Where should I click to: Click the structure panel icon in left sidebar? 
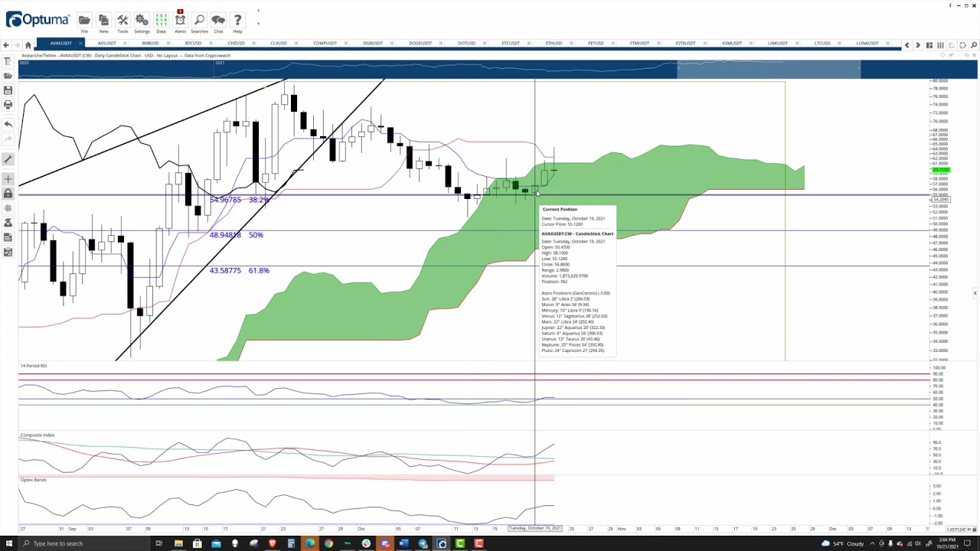(x=8, y=61)
